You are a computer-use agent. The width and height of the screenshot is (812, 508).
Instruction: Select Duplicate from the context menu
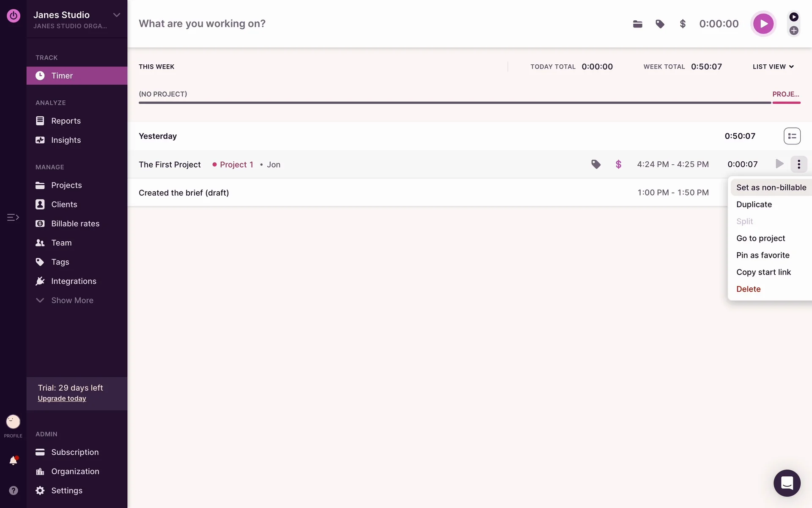754,204
